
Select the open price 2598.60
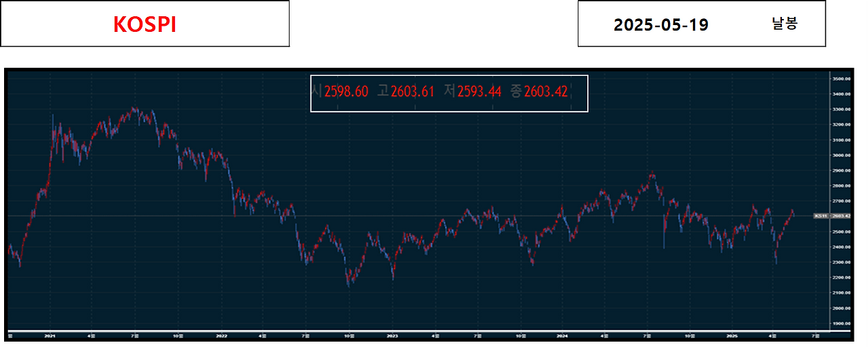pos(347,91)
